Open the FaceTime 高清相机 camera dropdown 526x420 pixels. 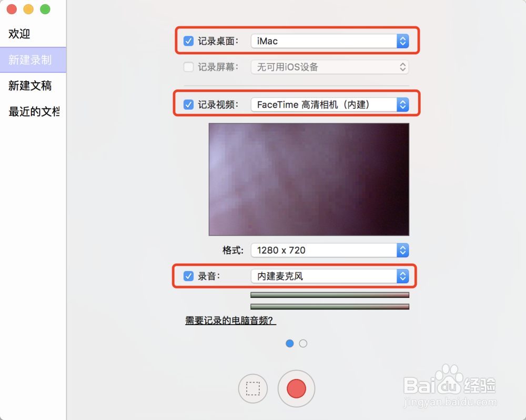[402, 104]
